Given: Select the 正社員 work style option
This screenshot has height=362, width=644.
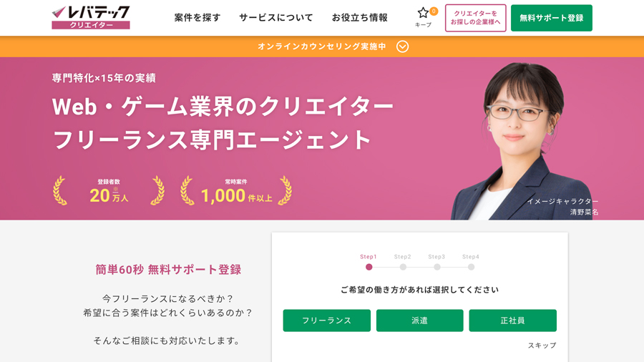Looking at the screenshot, I should (x=512, y=321).
